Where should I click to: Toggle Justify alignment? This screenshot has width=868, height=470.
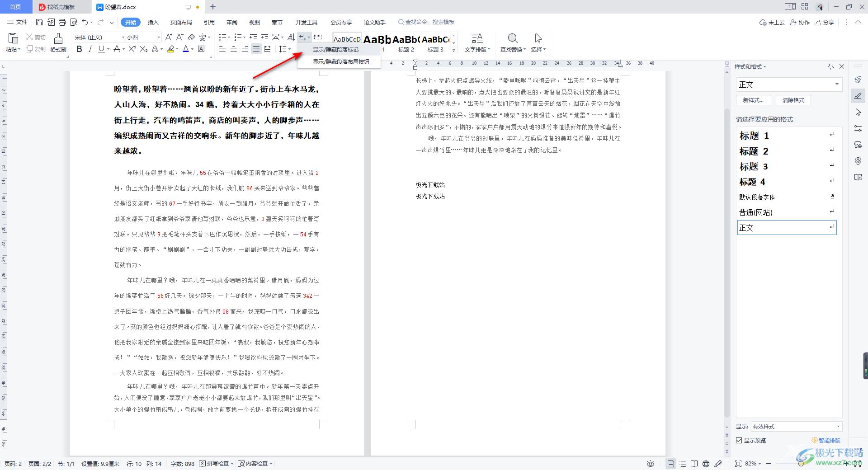pyautogui.click(x=256, y=49)
